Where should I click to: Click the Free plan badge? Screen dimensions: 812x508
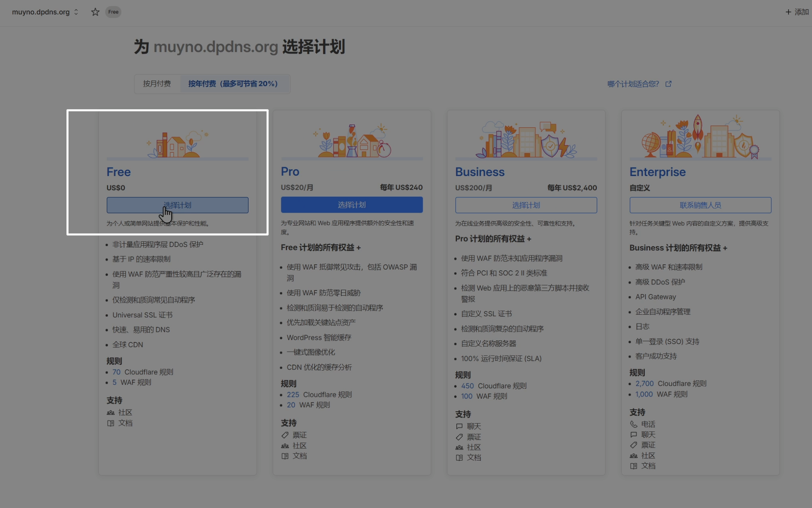click(x=113, y=12)
